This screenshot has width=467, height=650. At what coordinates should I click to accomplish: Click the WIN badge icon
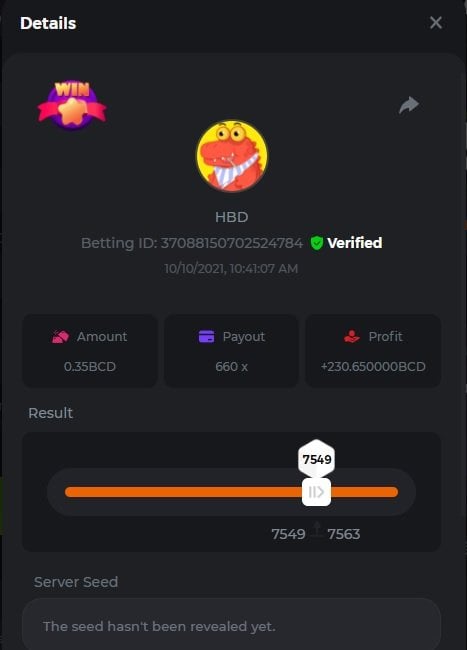click(72, 105)
